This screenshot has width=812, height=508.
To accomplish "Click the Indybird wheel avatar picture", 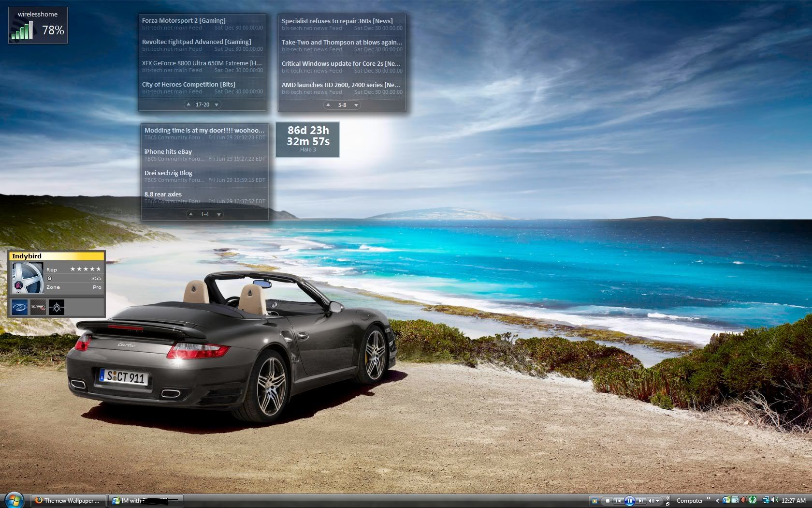I will 28,278.
